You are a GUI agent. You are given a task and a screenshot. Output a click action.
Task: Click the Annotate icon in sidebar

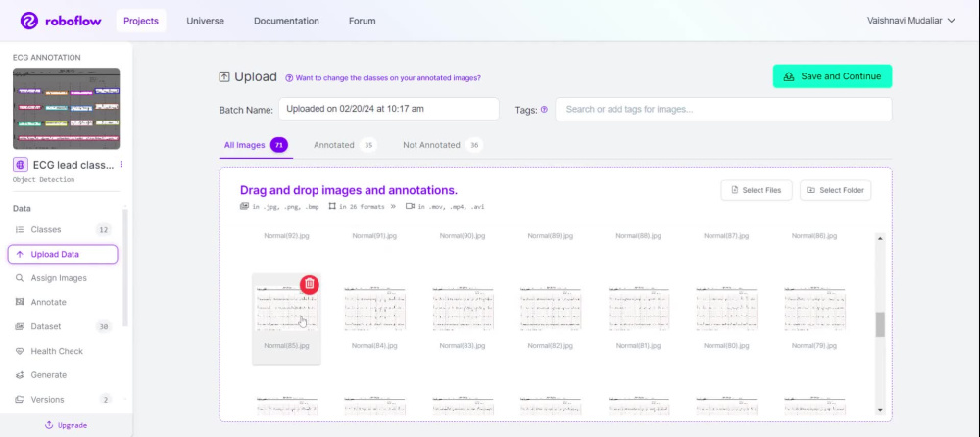click(x=20, y=302)
